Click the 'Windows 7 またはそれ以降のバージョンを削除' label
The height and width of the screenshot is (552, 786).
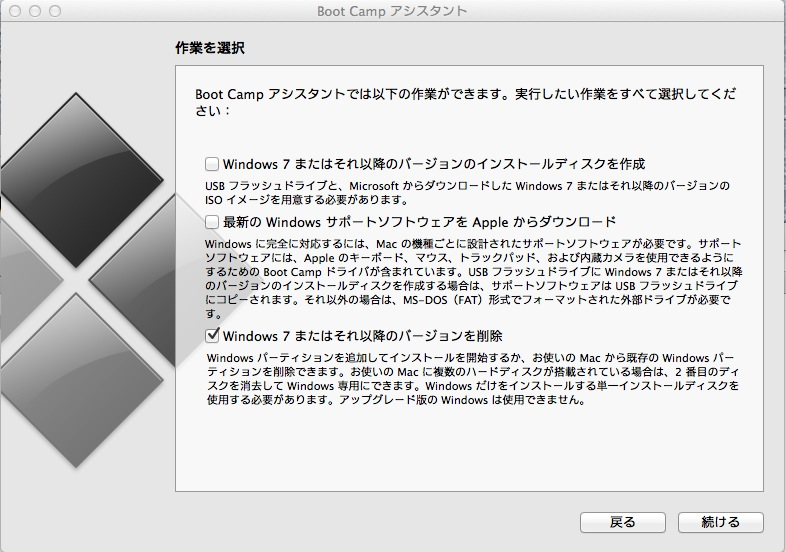click(x=362, y=336)
